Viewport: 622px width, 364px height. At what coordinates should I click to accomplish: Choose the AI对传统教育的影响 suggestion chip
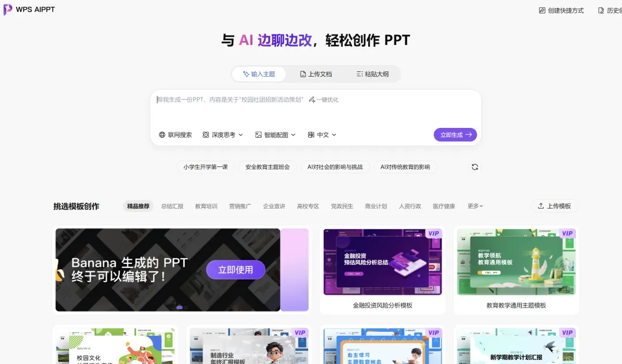(405, 167)
